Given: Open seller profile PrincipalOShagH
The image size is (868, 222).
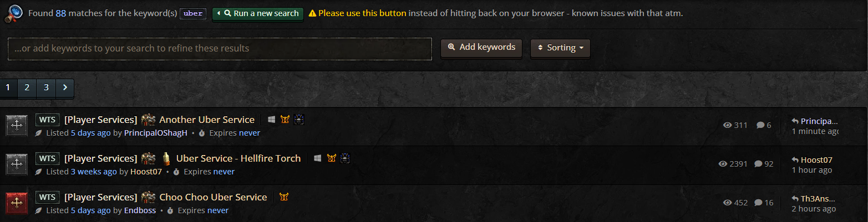Looking at the screenshot, I should pos(156,133).
